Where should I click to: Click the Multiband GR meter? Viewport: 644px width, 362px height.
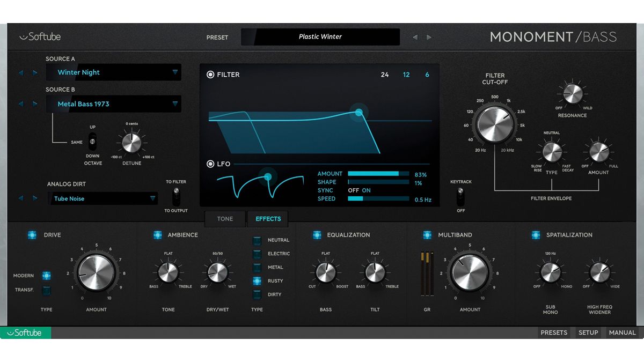coord(427,274)
